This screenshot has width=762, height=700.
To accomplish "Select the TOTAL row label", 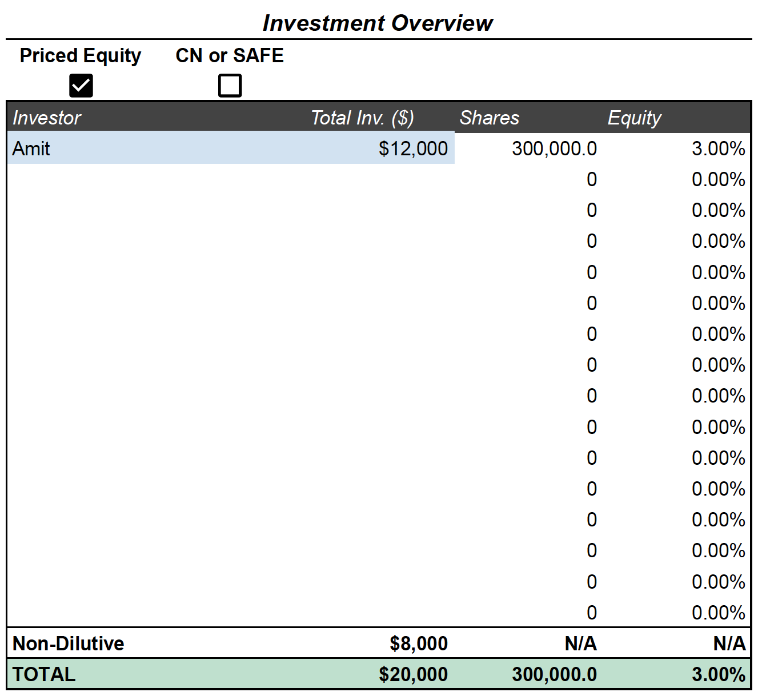I will click(44, 674).
